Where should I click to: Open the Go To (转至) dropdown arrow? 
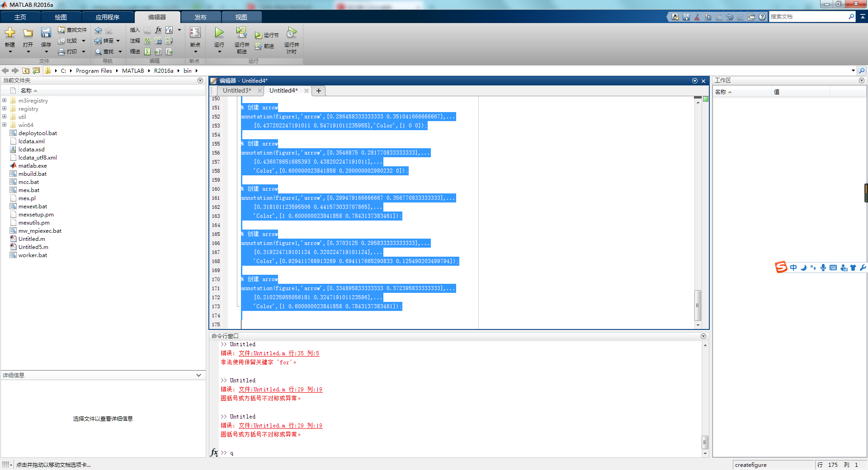[118, 41]
